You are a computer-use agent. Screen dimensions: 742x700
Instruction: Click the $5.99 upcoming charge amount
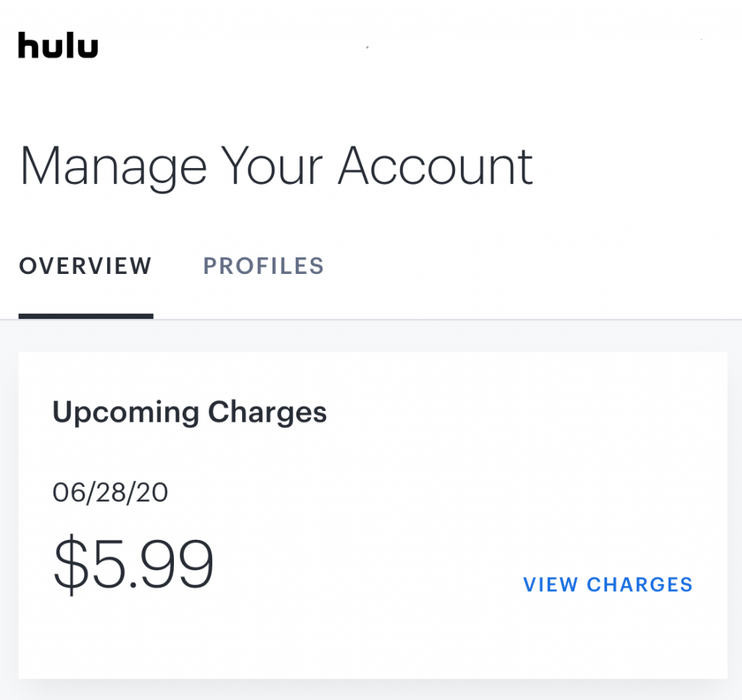coord(133,564)
